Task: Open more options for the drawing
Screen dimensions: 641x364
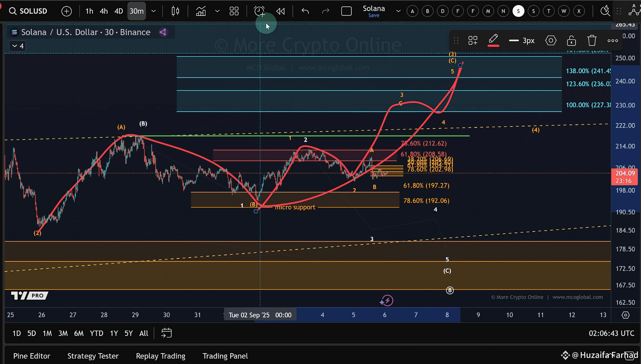Action: click(x=613, y=41)
